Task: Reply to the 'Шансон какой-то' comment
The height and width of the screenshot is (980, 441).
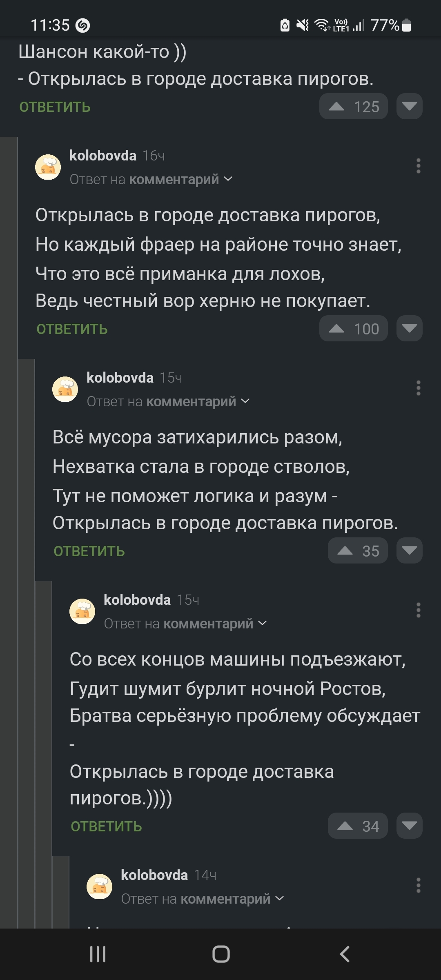Action: click(x=55, y=107)
